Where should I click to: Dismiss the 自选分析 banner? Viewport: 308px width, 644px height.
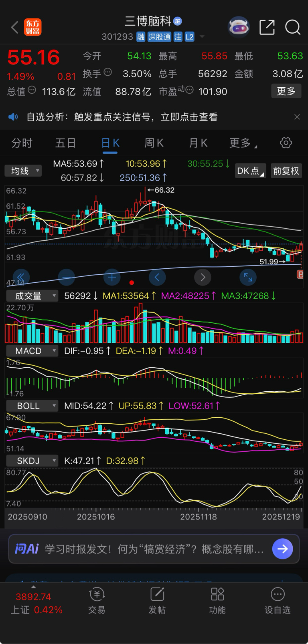click(297, 117)
